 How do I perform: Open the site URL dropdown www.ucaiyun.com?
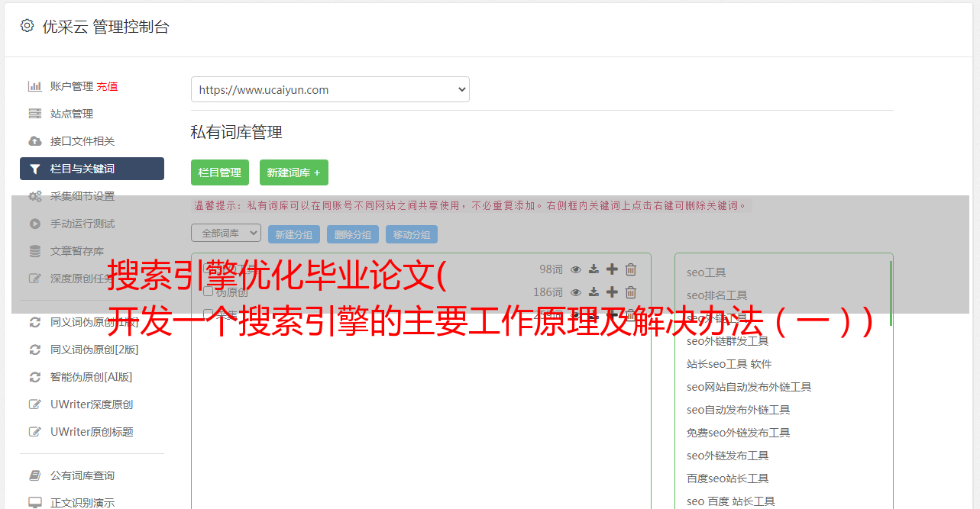click(330, 89)
